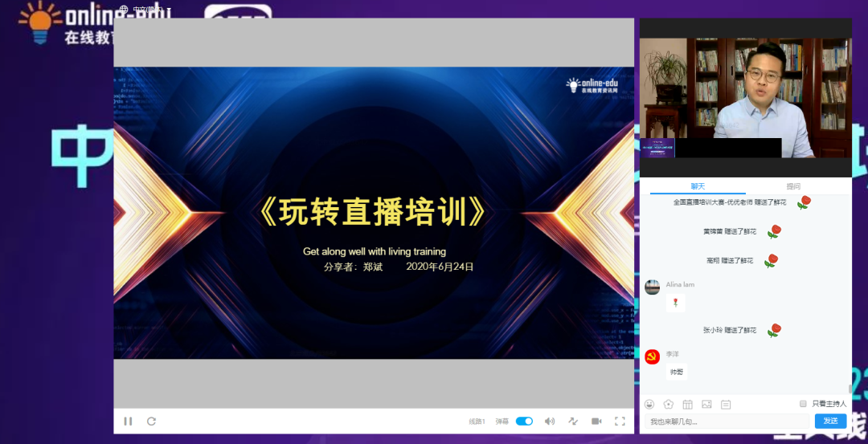Viewport: 868px width, 444px height.
Task: Click the notes list icon in chat toolbar
Action: (x=726, y=404)
